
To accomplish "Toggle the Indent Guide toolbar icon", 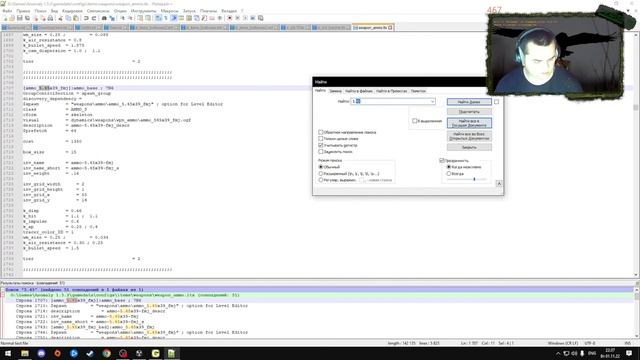I will [x=173, y=18].
